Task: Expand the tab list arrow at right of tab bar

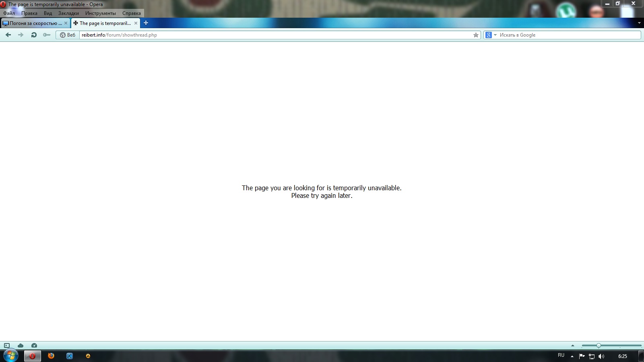Action: [x=639, y=23]
